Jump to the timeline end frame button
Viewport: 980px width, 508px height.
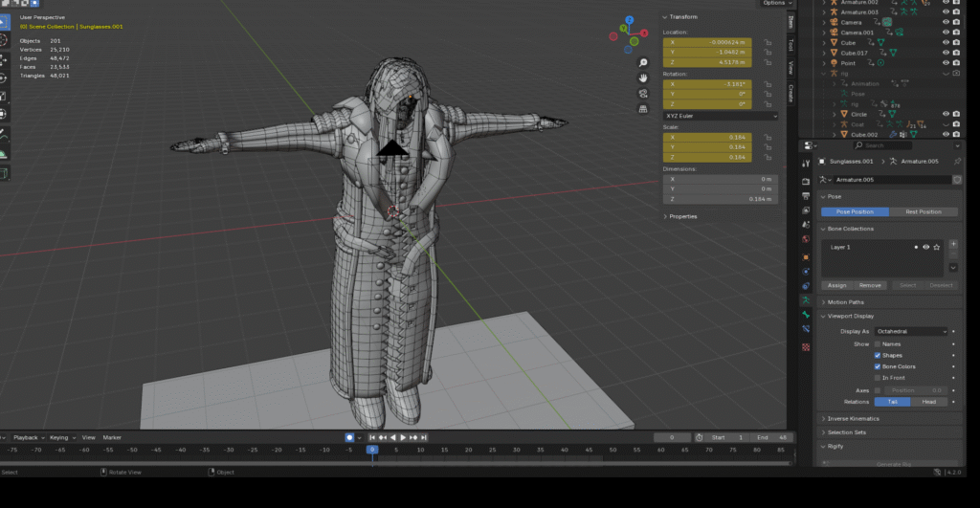point(424,437)
